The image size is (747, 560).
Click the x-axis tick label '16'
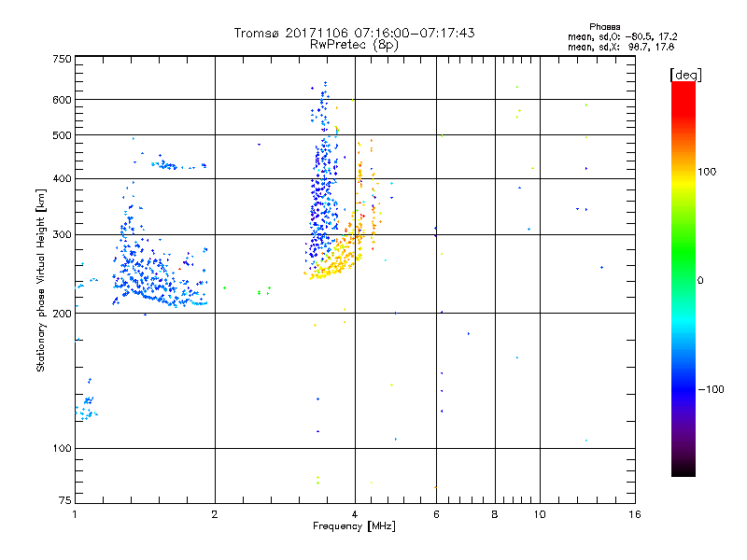635,514
